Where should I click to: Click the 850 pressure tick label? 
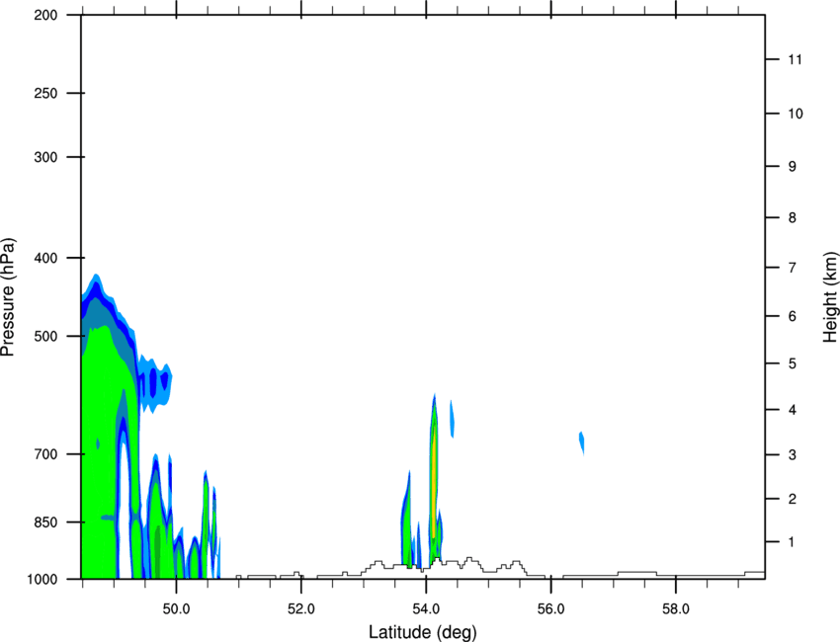coord(45,522)
